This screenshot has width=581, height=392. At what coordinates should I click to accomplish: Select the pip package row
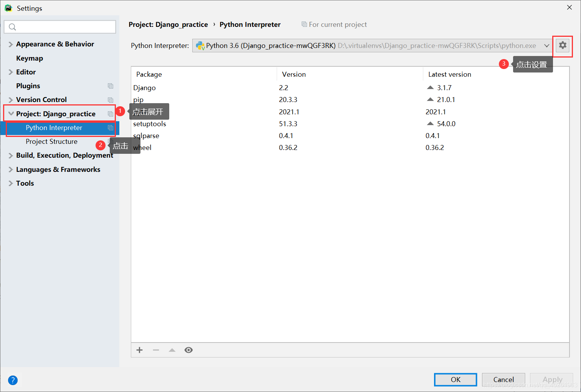(x=350, y=100)
